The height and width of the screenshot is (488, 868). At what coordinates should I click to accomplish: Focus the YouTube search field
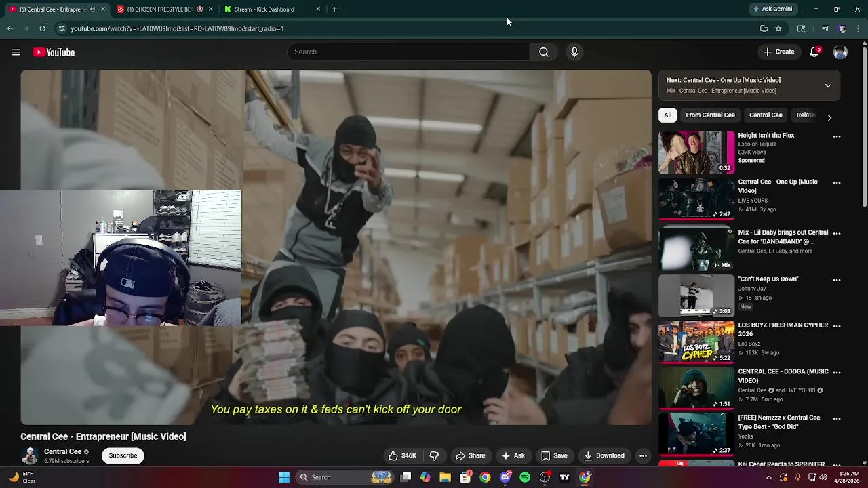coord(409,52)
